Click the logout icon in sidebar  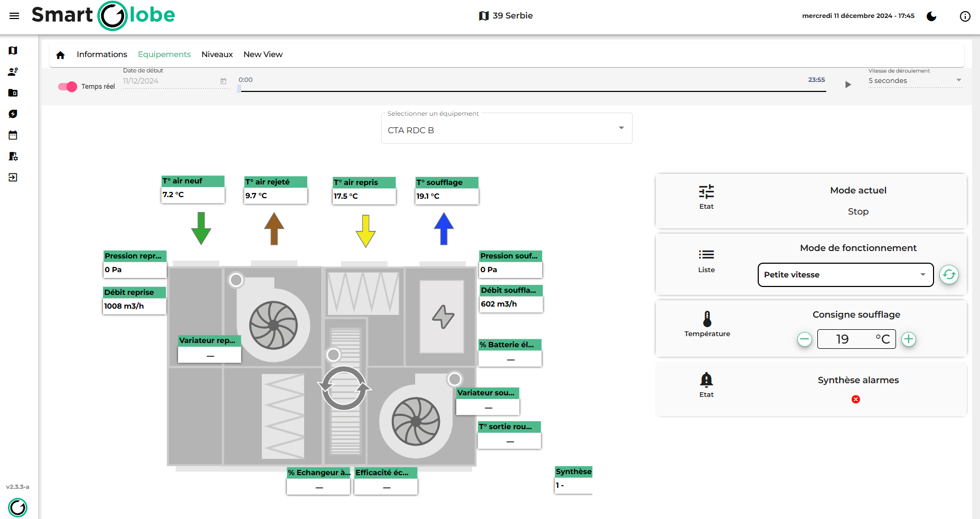pos(13,178)
